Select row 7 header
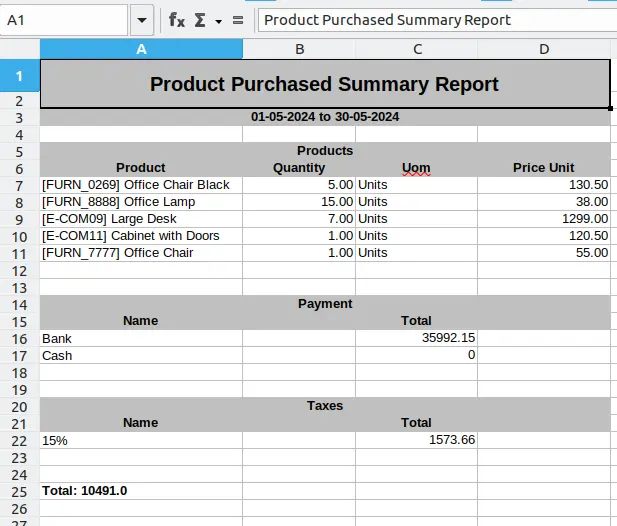This screenshot has width=617, height=526. (x=19, y=185)
